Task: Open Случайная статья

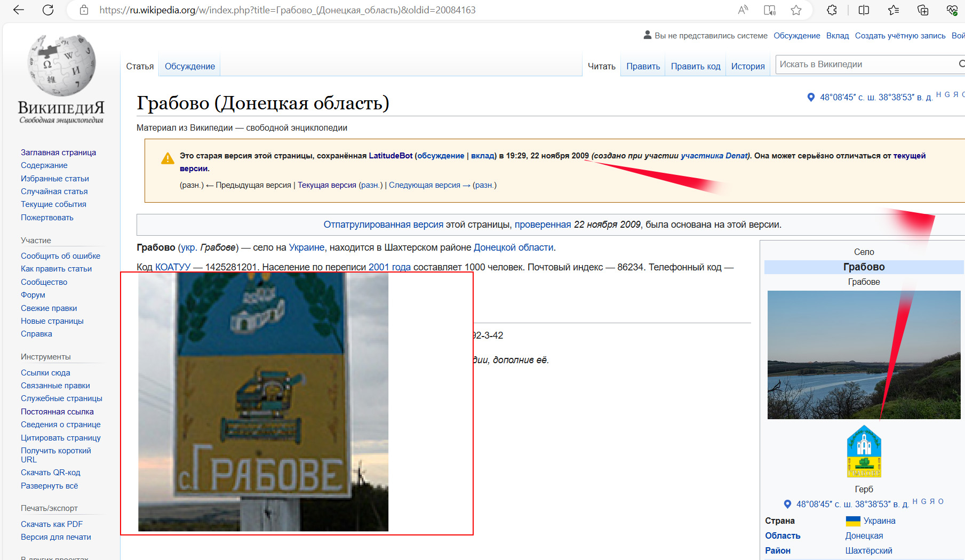Action: 54,191
